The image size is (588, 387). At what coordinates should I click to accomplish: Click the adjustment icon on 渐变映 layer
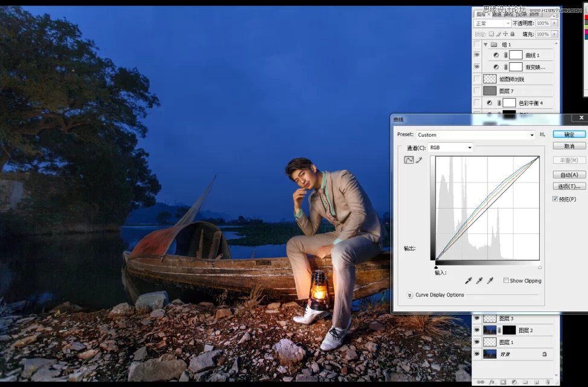(x=496, y=67)
